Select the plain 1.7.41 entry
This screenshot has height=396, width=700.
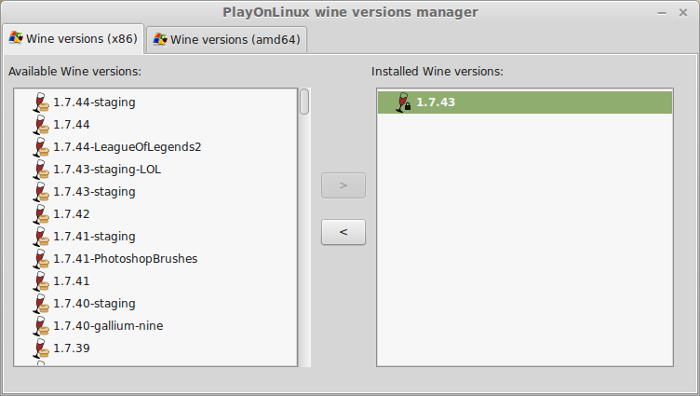tap(71, 281)
